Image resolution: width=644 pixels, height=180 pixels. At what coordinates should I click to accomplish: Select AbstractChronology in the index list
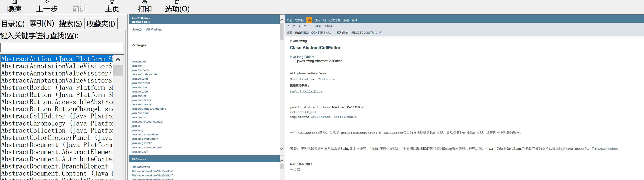(x=57, y=123)
